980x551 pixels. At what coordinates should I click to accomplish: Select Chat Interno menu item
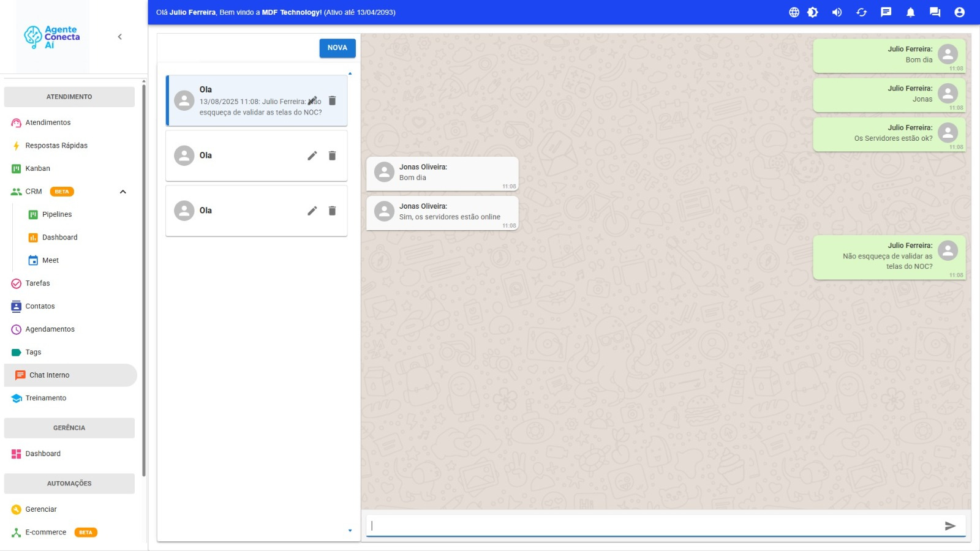point(70,375)
